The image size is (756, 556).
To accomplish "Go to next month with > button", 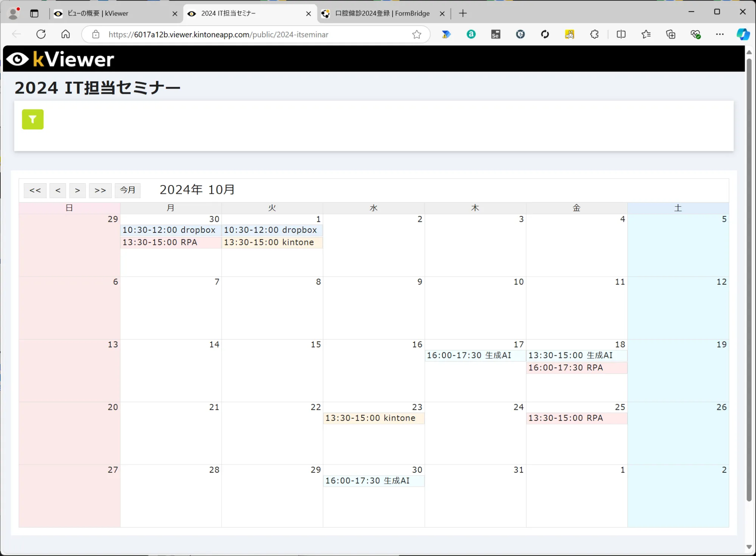I will [x=78, y=190].
